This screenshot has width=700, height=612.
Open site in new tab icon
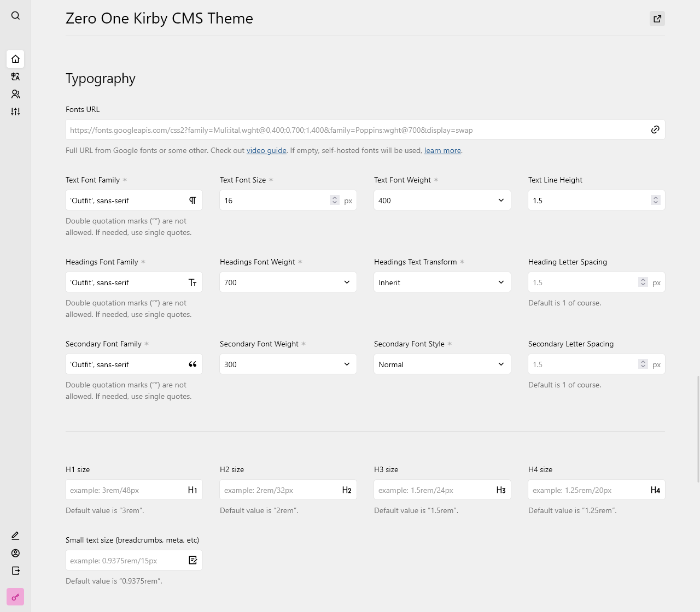657,19
